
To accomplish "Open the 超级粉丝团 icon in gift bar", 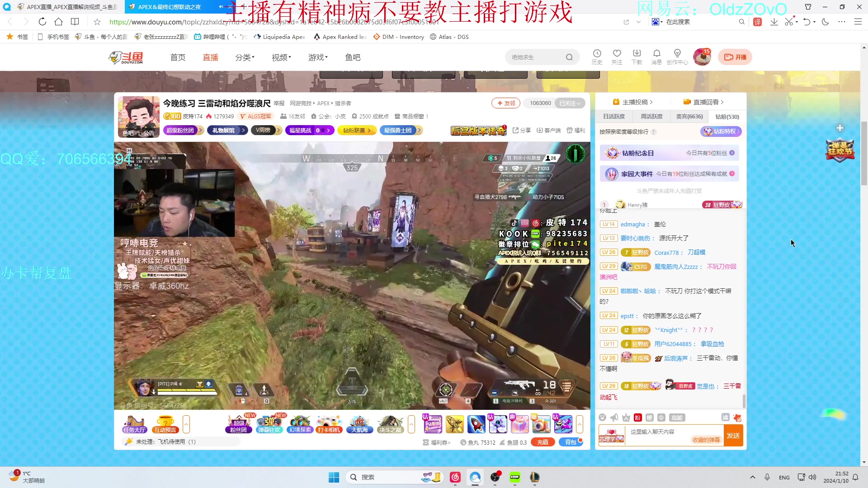I will coord(239,424).
